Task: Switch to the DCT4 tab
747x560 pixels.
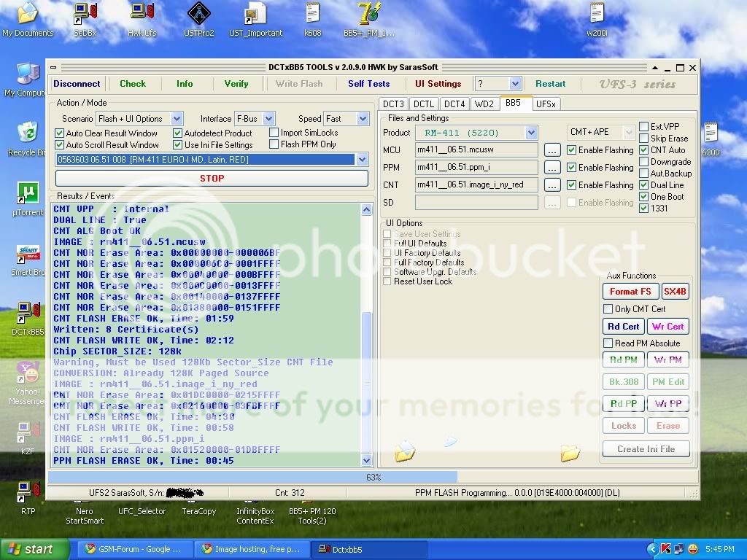Action: [x=454, y=104]
